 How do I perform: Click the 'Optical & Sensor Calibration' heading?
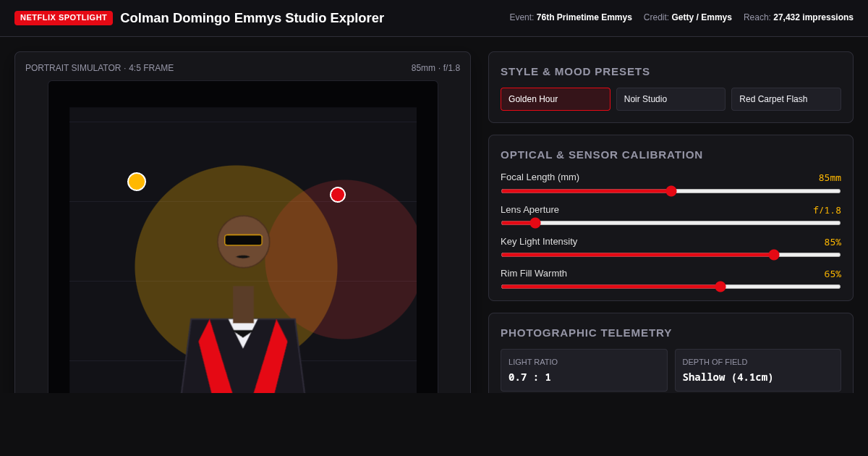602,155
